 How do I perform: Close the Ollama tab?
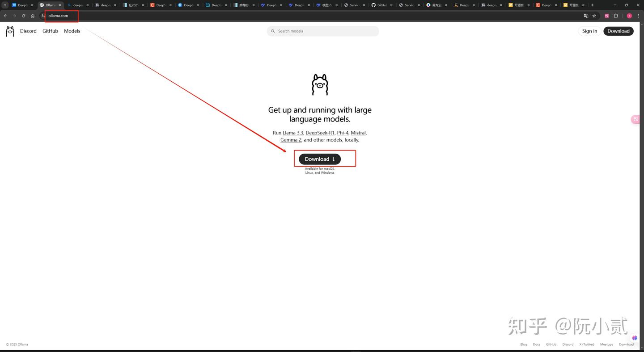[60, 5]
